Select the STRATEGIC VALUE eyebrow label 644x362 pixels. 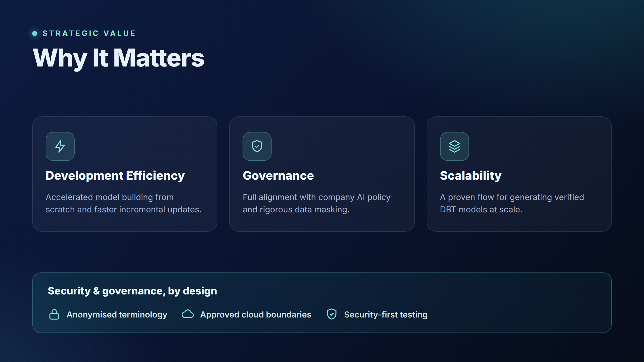[x=89, y=33]
